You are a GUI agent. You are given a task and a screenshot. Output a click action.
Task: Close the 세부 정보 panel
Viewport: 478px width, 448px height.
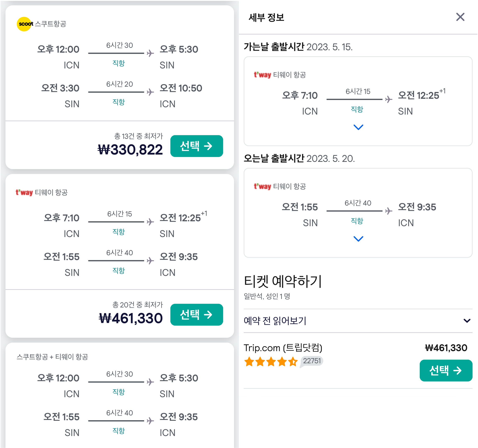pos(461,17)
